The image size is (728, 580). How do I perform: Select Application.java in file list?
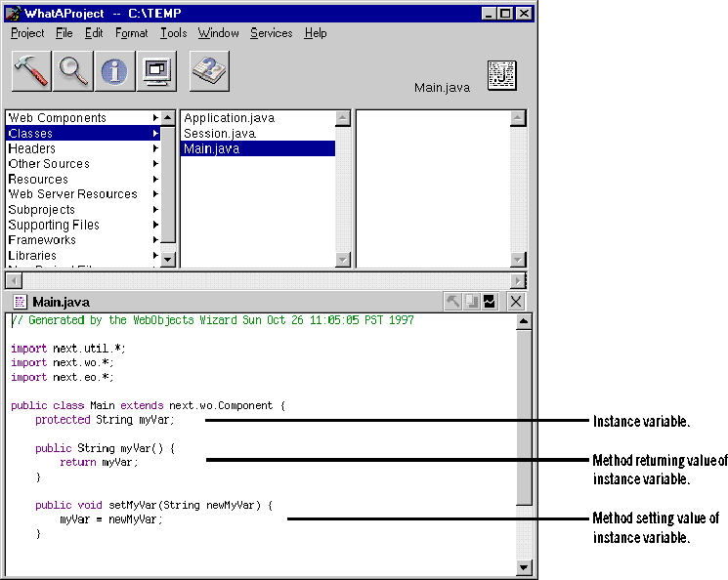(229, 118)
